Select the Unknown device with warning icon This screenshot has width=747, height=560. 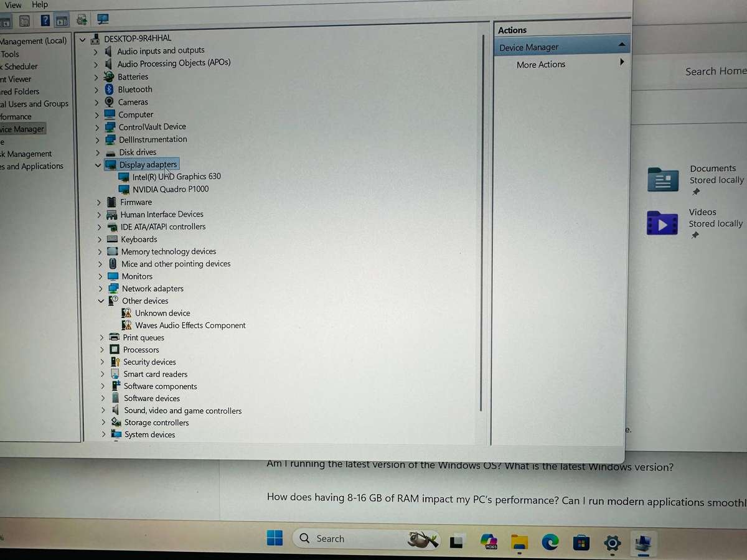[162, 313]
